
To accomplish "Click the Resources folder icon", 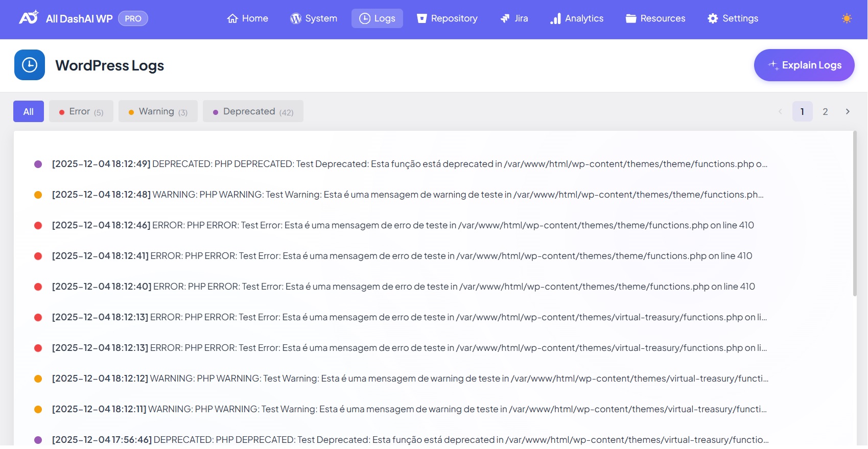I will (x=631, y=19).
